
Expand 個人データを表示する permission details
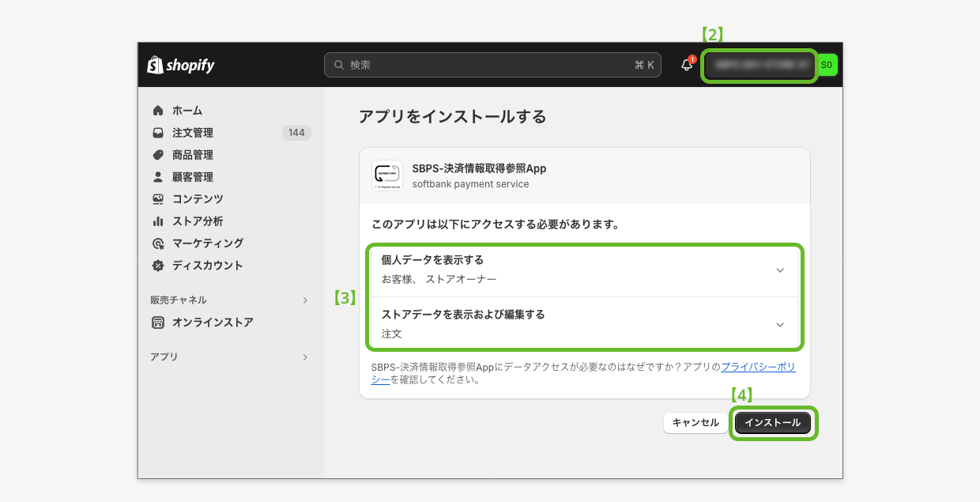point(780,270)
